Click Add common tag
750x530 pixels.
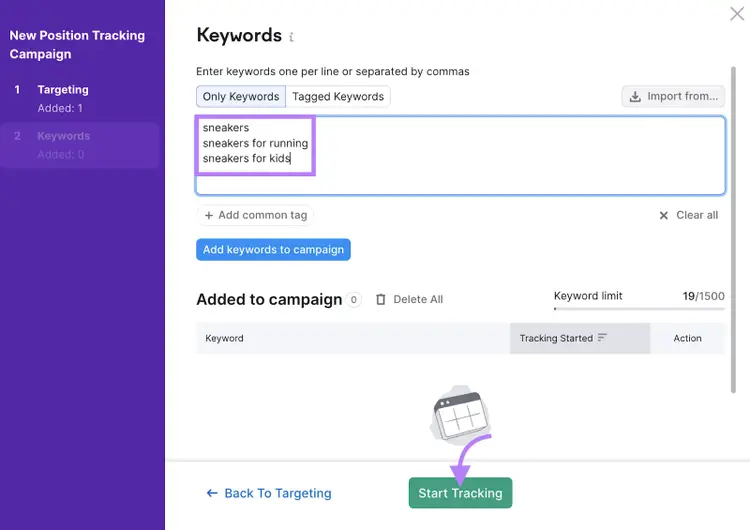(255, 215)
